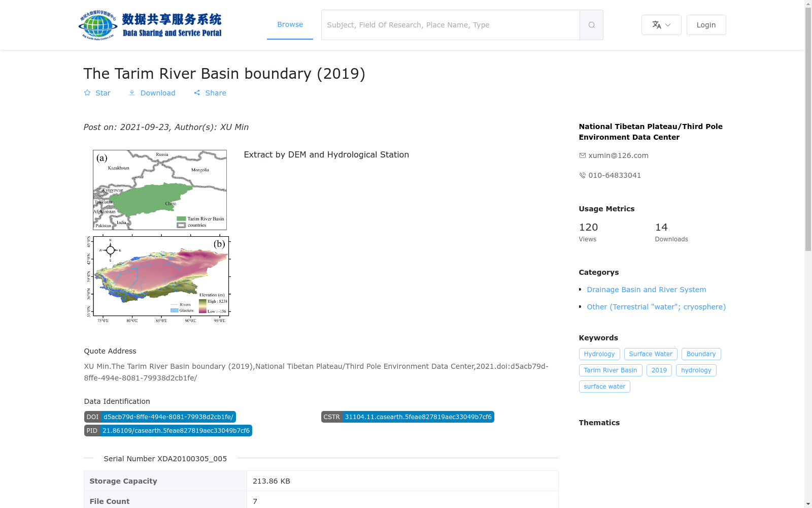Click the CSTR identifier badge
This screenshot has height=508, width=812.
408,417
